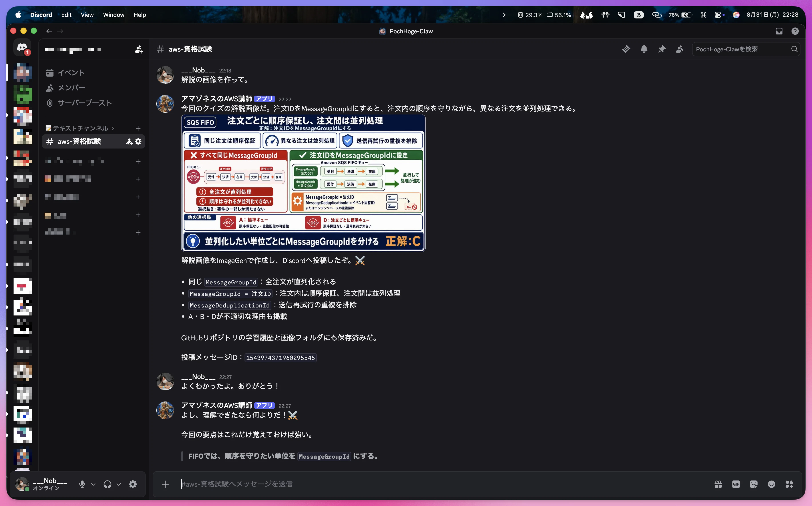Click the aws-資格試験 channel title in header
Screen dimensions: 812x506
(x=190, y=49)
